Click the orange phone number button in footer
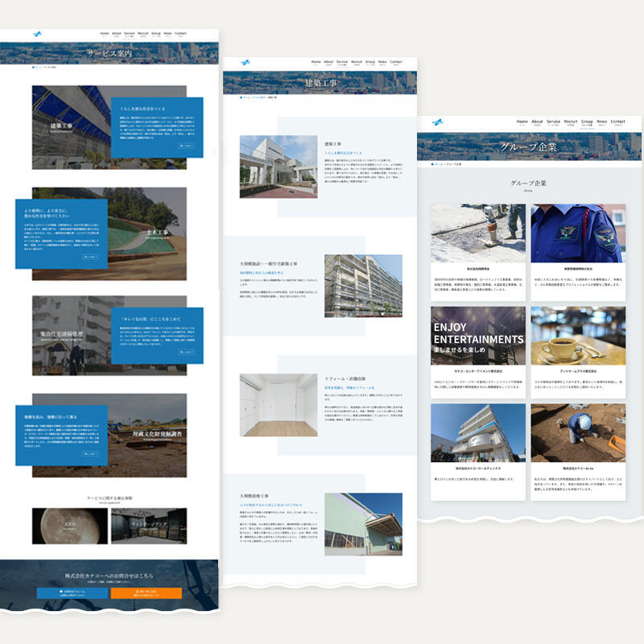 tap(147, 593)
